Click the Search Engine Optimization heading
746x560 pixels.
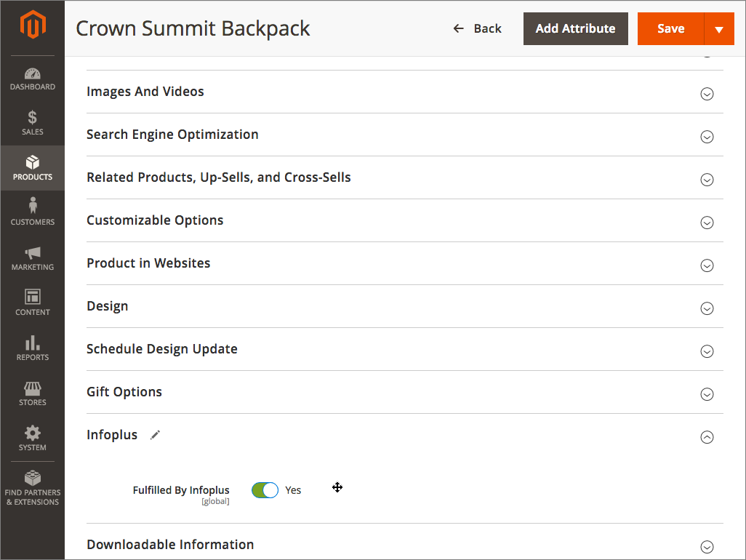[x=172, y=135]
